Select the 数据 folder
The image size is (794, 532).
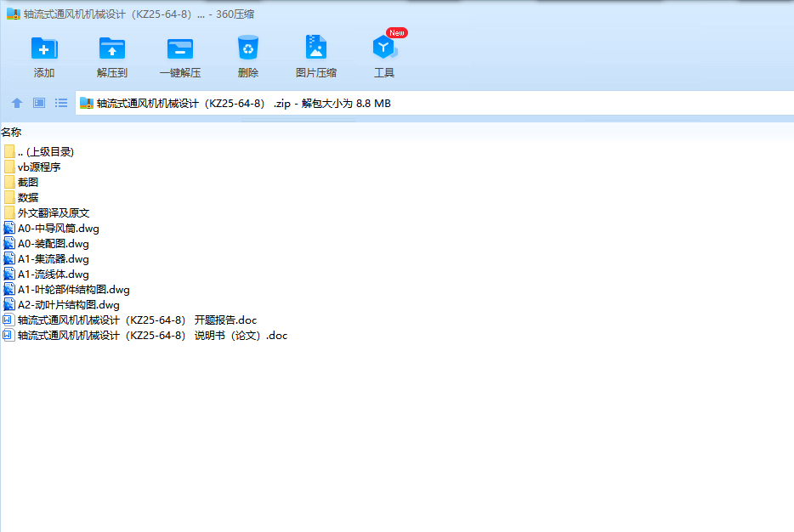(21, 197)
